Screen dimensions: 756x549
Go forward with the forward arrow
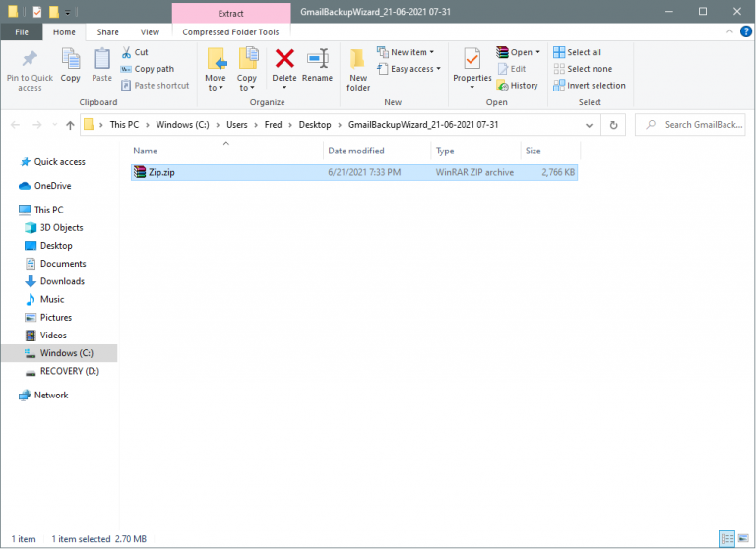point(37,125)
